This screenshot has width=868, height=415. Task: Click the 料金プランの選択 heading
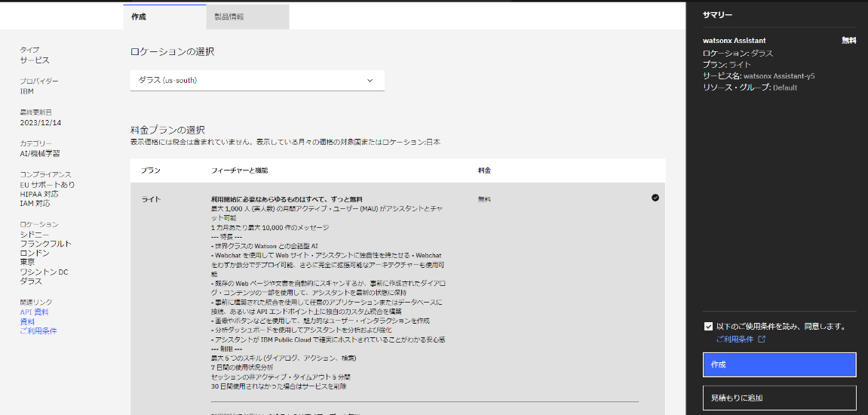pos(167,131)
